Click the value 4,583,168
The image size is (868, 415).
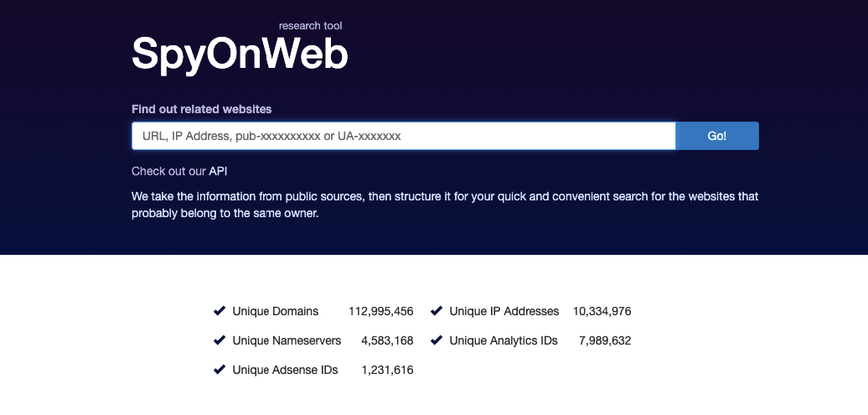(x=387, y=340)
